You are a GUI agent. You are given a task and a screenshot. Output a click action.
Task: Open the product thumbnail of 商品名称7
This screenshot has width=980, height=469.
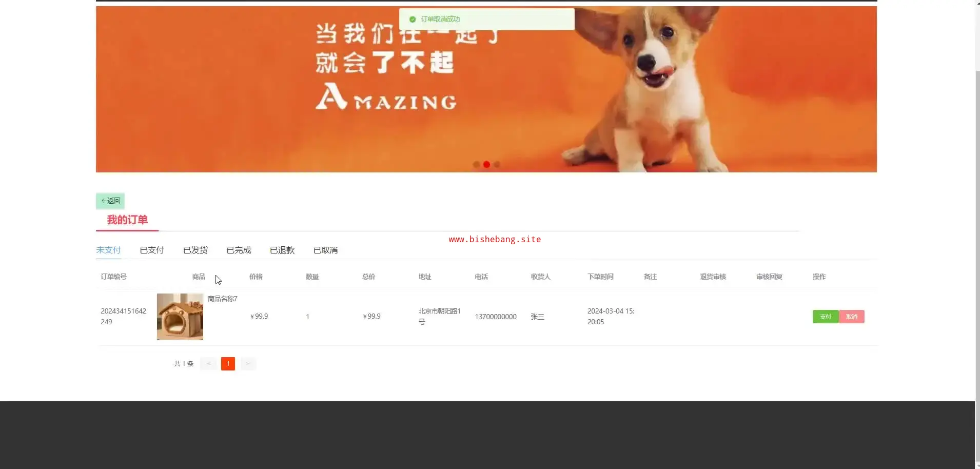pos(180,317)
